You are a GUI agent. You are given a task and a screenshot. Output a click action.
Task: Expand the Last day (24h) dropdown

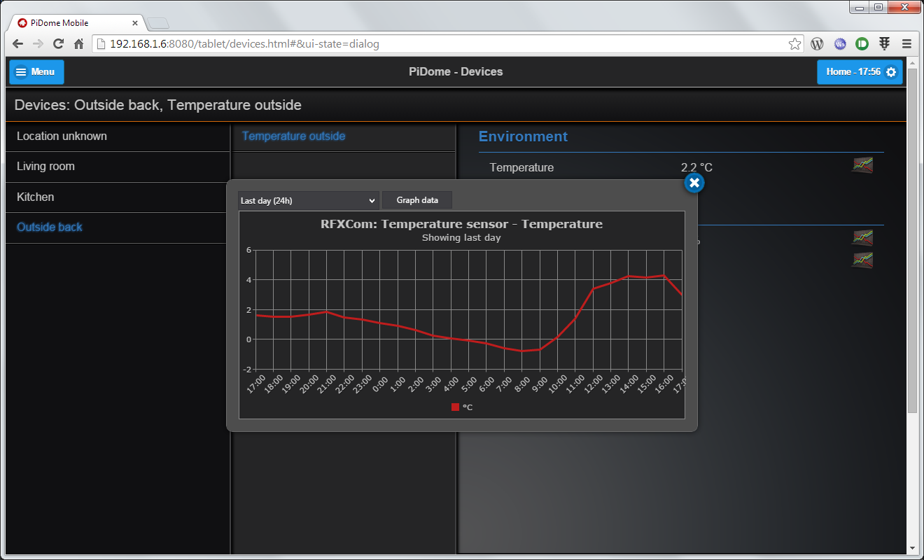[308, 200]
